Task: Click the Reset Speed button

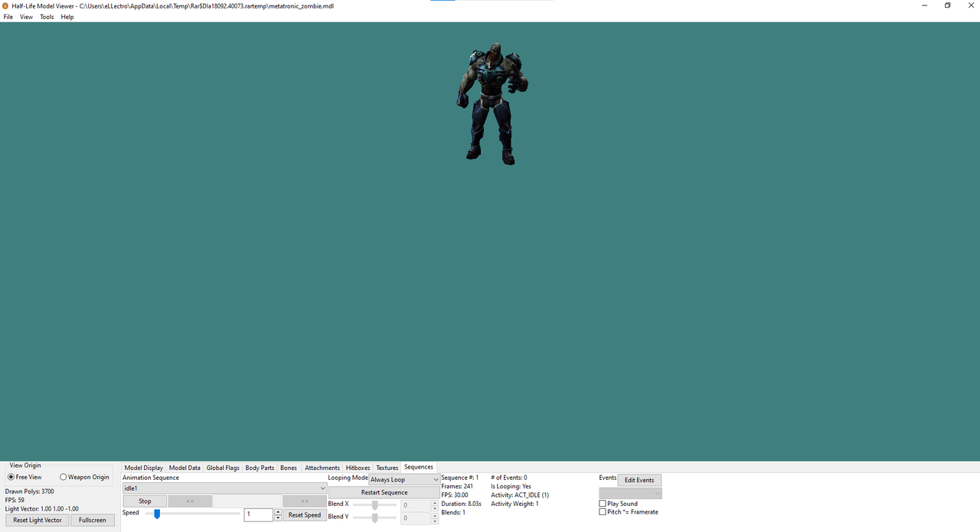Action: pyautogui.click(x=305, y=515)
